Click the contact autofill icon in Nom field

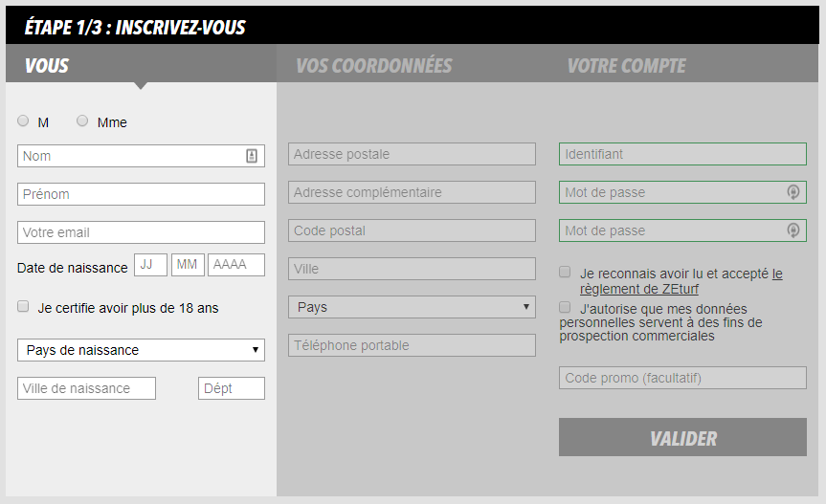pos(252,156)
